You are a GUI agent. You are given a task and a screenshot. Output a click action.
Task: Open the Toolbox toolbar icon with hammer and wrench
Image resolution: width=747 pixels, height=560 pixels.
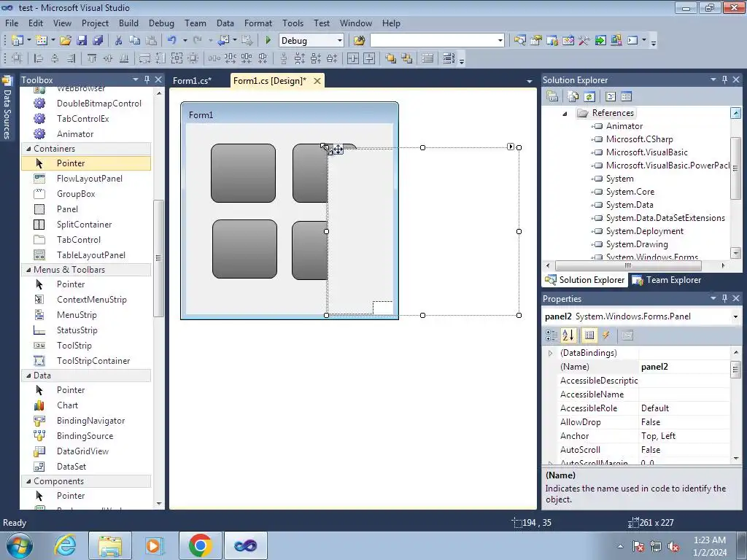584,41
